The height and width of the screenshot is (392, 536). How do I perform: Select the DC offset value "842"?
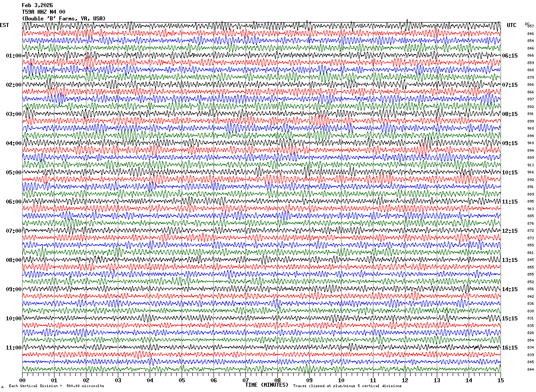click(x=531, y=296)
